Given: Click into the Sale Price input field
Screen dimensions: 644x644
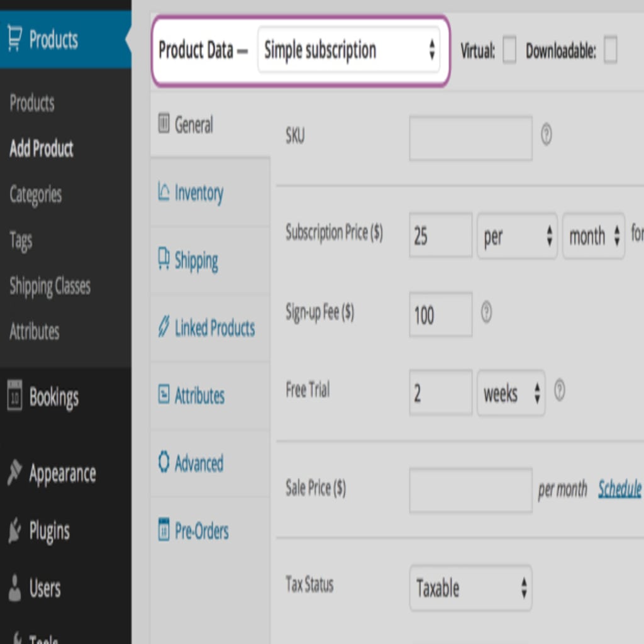Looking at the screenshot, I should (x=470, y=491).
